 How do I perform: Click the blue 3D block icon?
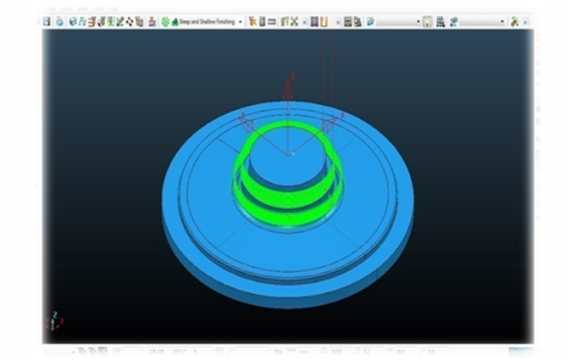73,22
